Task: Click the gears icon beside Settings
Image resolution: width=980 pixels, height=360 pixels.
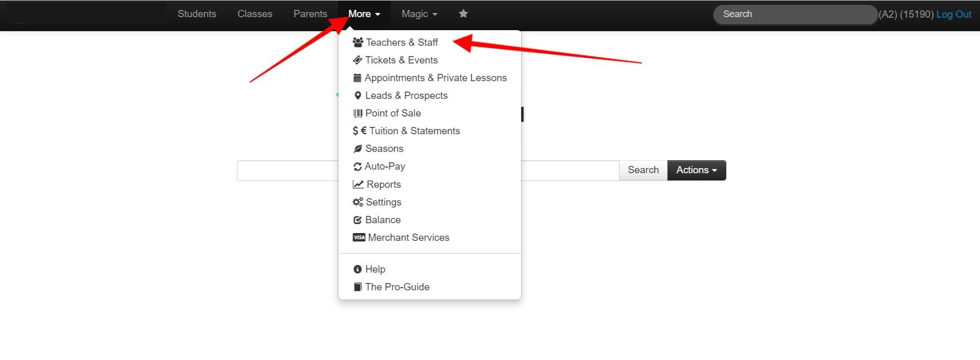Action: point(358,202)
